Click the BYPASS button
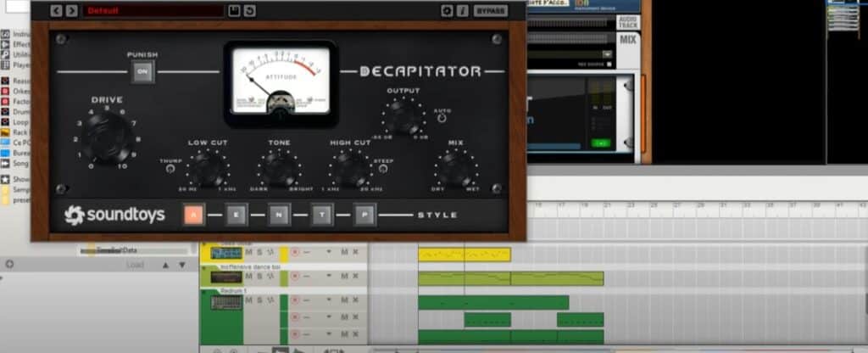Screen dimensions: 868x353 point(491,10)
